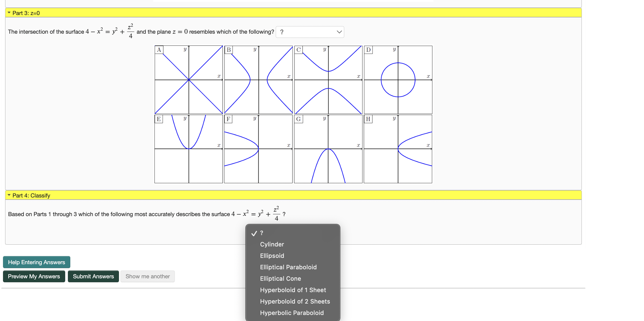Choose "Ellipsoid" in the open dropdown
Viewport: 644px width, 321px height.
pos(272,255)
